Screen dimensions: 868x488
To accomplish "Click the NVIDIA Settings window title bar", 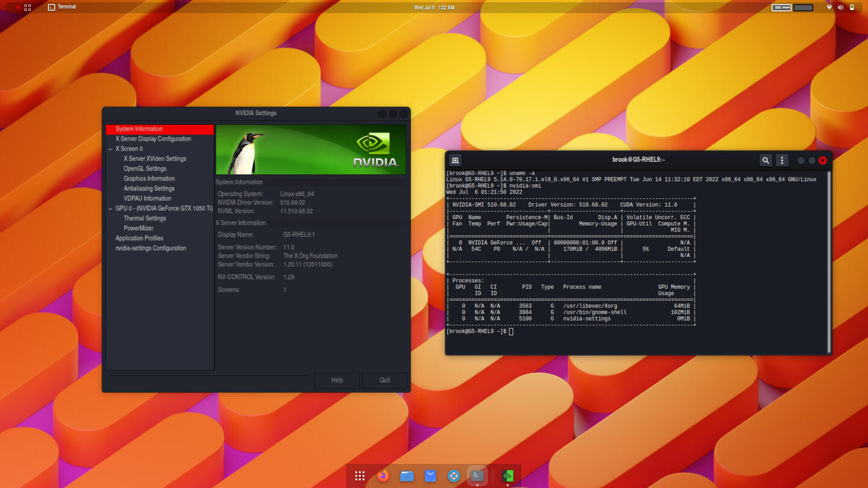I will pos(256,113).
